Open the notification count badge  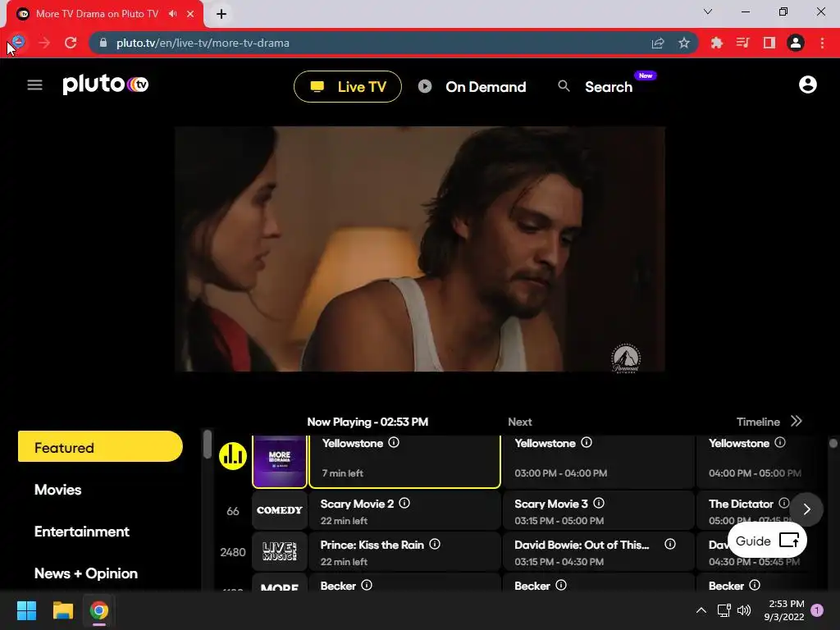point(817,610)
